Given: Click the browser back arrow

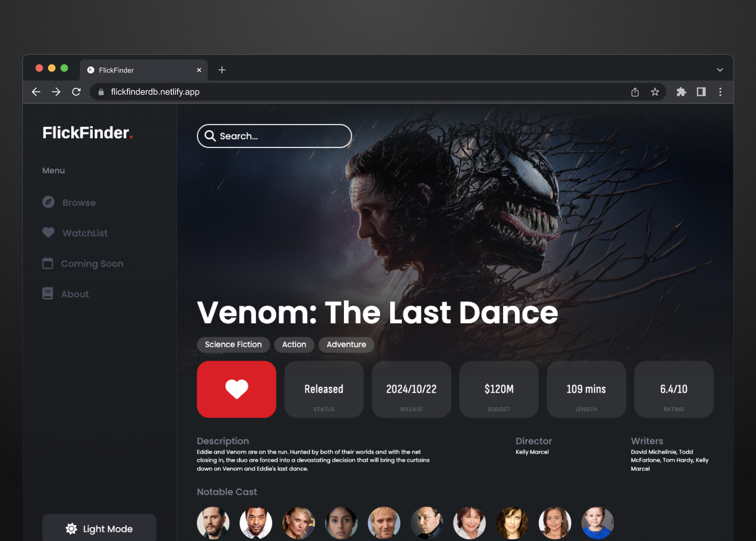Looking at the screenshot, I should point(36,92).
